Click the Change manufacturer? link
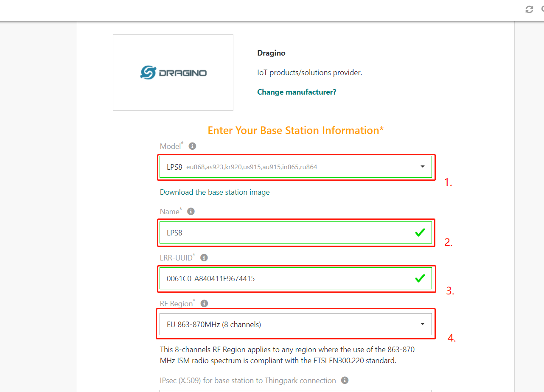 pos(297,92)
